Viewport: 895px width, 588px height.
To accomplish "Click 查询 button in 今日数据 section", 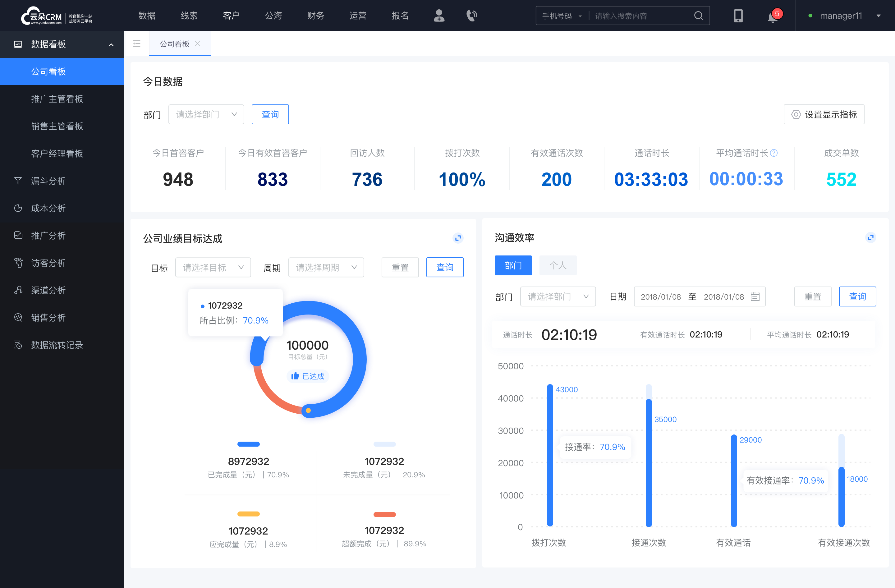I will (x=270, y=113).
